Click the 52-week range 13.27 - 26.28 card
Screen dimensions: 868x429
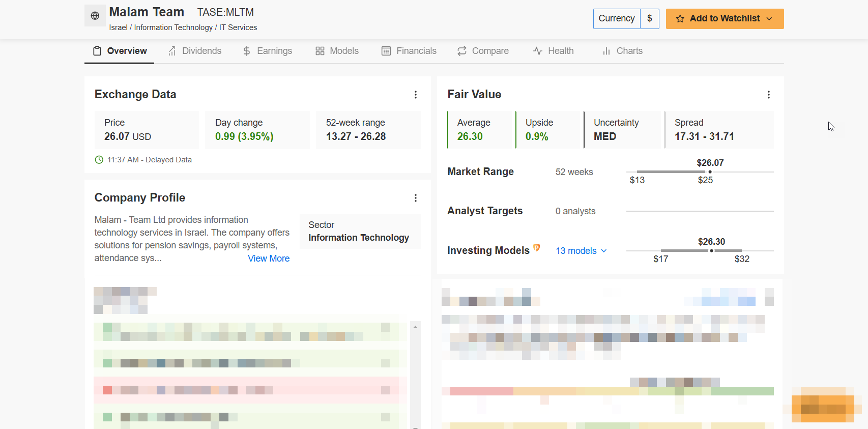coord(368,130)
